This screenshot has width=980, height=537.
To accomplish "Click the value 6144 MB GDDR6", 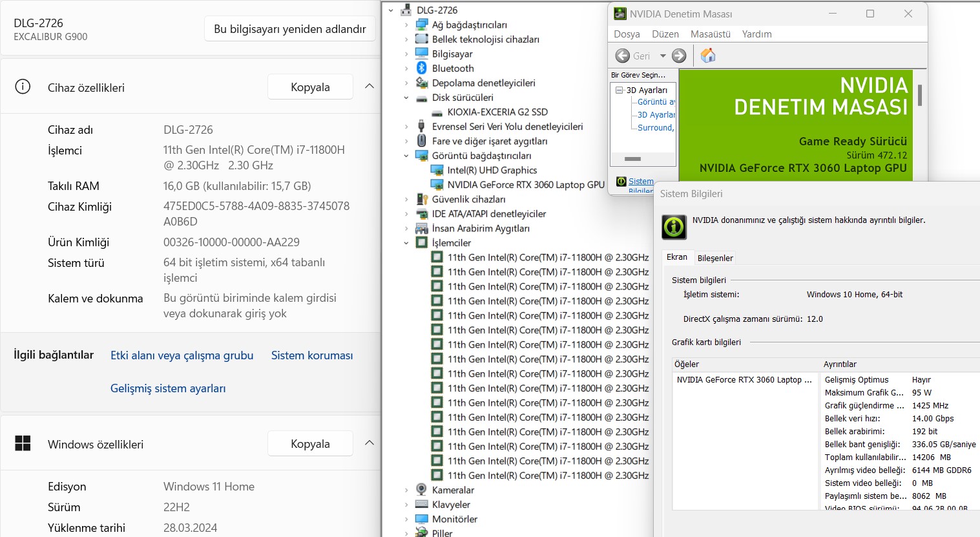I will coord(941,470).
